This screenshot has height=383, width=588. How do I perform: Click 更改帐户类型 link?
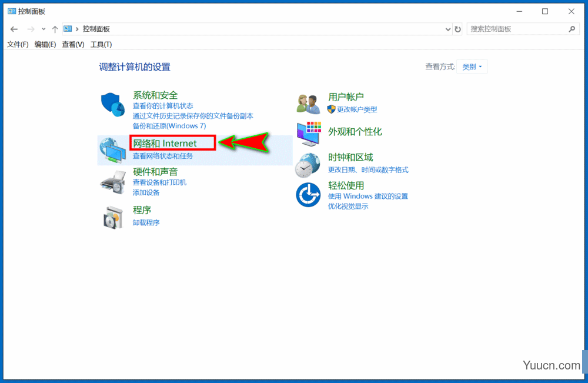click(357, 109)
